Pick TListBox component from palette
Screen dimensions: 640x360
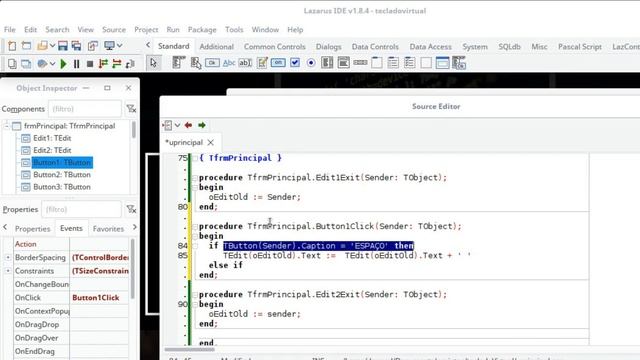(327, 63)
